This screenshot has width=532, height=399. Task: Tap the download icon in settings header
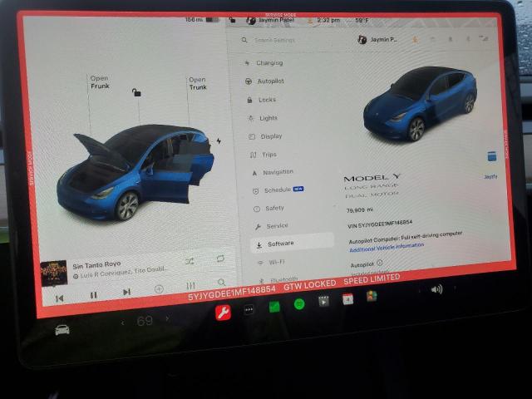pos(415,40)
